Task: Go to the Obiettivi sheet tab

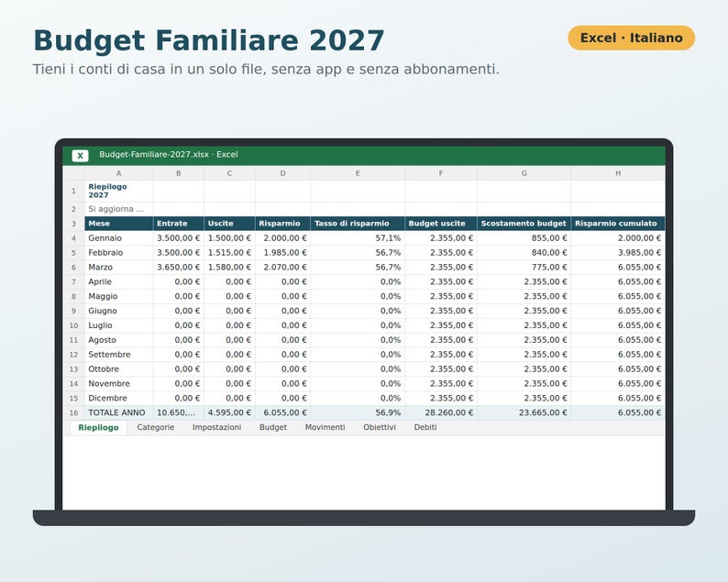Action: click(x=380, y=427)
